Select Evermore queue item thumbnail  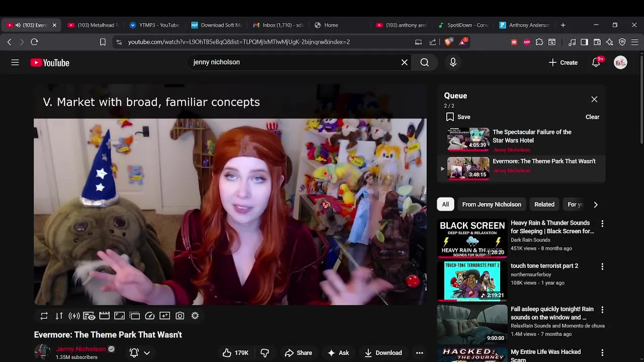pyautogui.click(x=468, y=168)
